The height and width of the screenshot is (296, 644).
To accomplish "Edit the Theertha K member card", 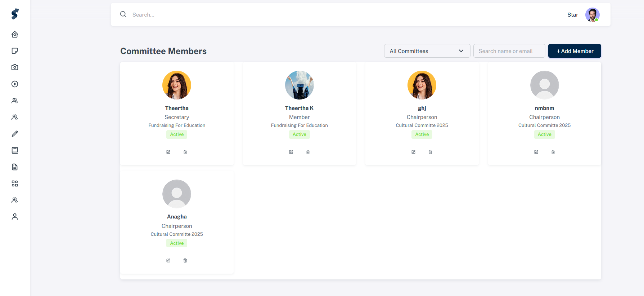I will point(291,152).
